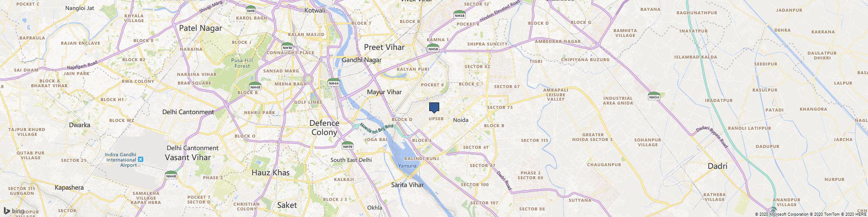Click the Hauz Khas label
Image resolution: width=868 pixels, height=217 pixels.
click(x=270, y=172)
